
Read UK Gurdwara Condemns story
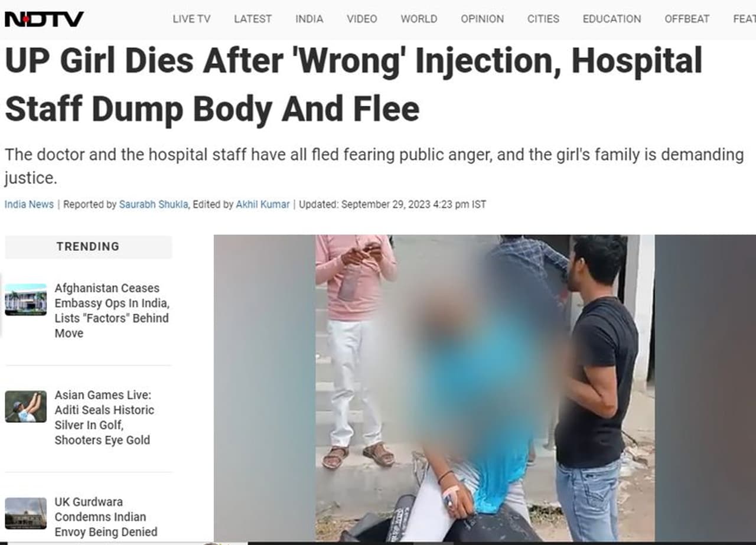coord(106,517)
